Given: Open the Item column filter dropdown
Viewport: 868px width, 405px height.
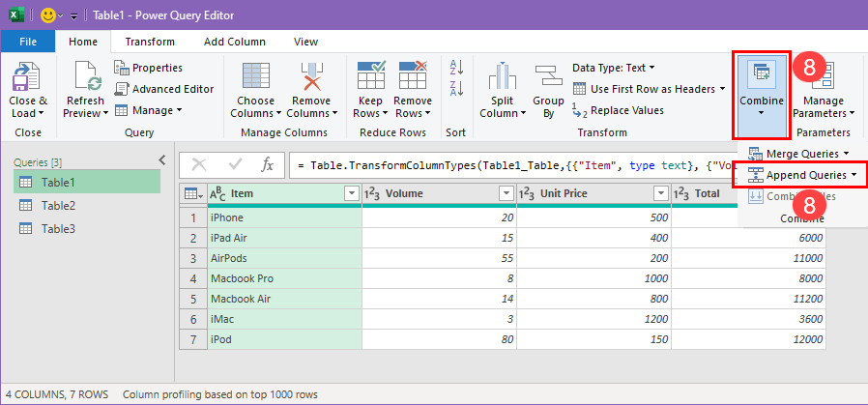Looking at the screenshot, I should pyautogui.click(x=352, y=193).
